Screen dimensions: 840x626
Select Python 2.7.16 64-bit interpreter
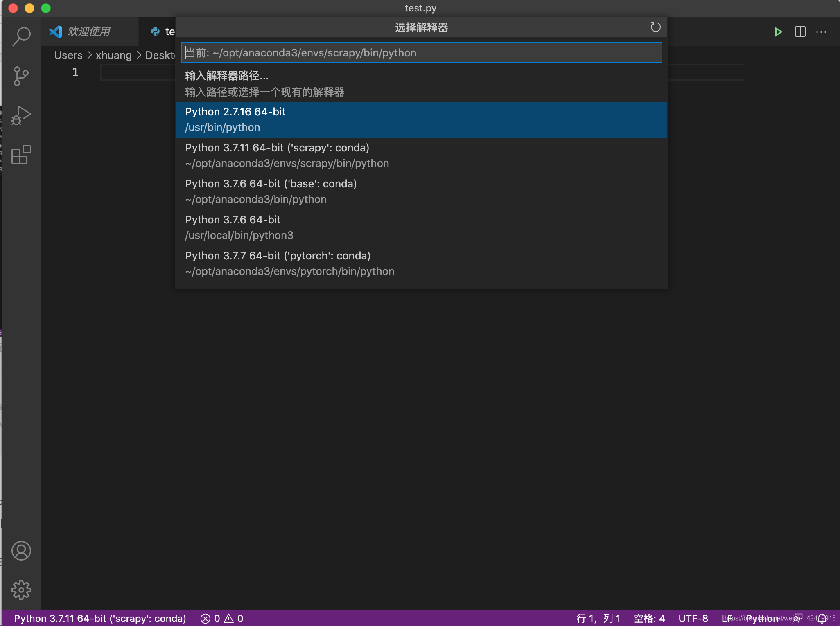click(x=422, y=120)
